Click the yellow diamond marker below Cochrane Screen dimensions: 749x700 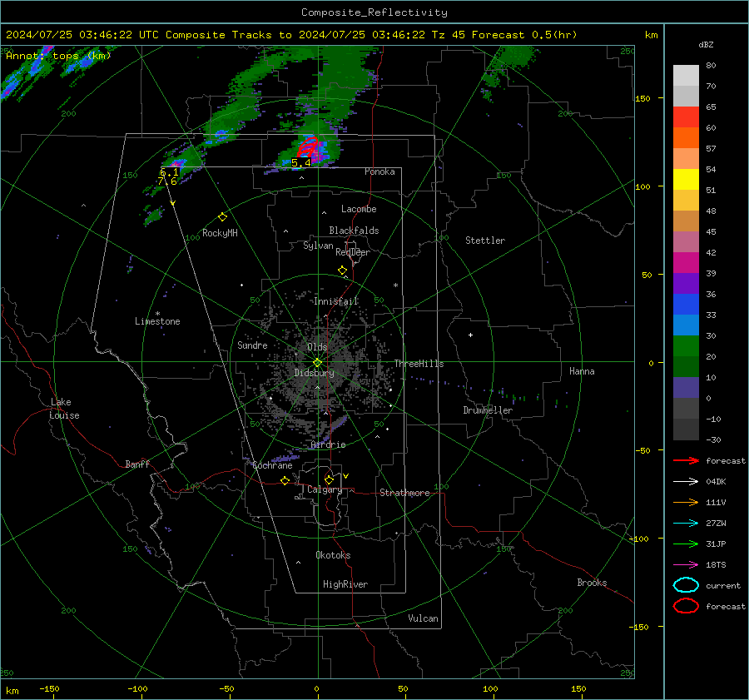[285, 480]
